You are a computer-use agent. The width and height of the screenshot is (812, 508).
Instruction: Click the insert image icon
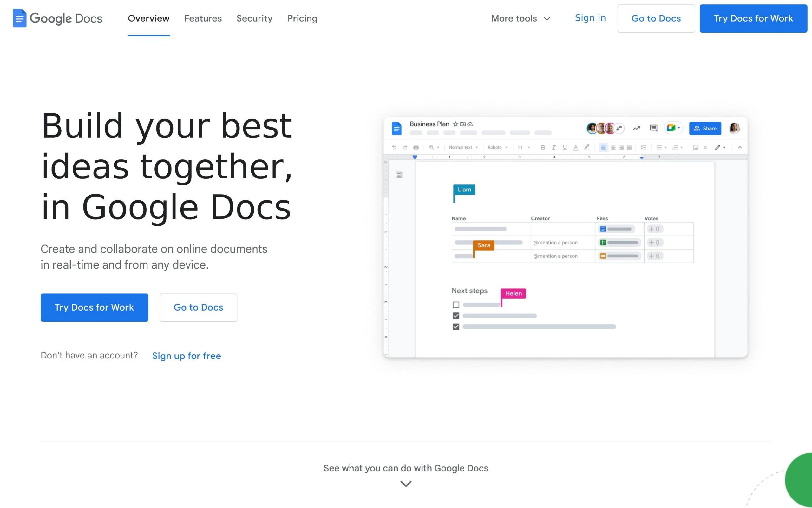click(x=696, y=147)
